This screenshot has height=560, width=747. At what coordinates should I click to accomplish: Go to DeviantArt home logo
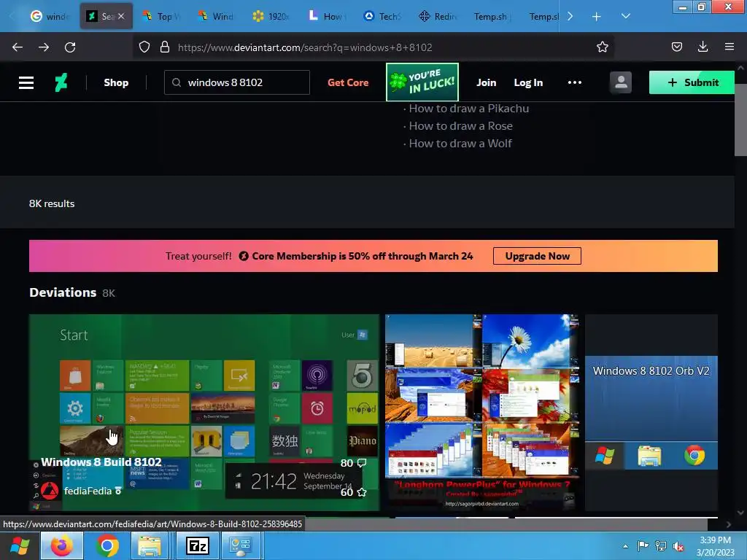point(61,83)
